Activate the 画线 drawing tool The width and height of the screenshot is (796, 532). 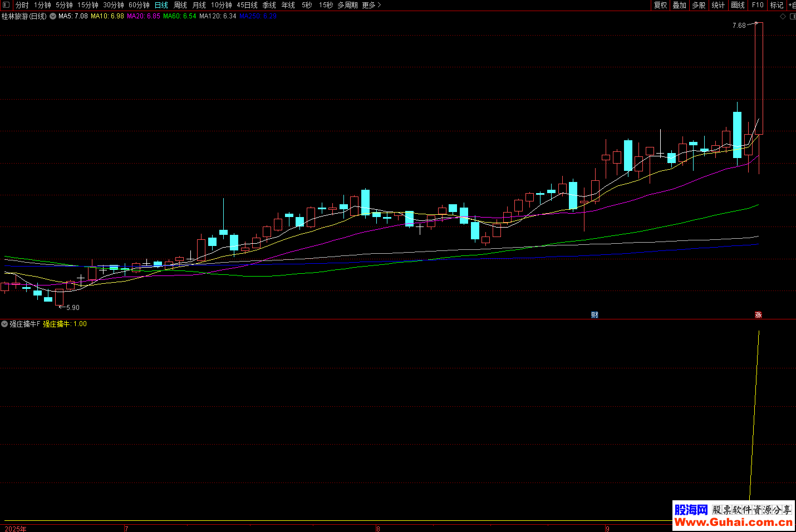(738, 5)
